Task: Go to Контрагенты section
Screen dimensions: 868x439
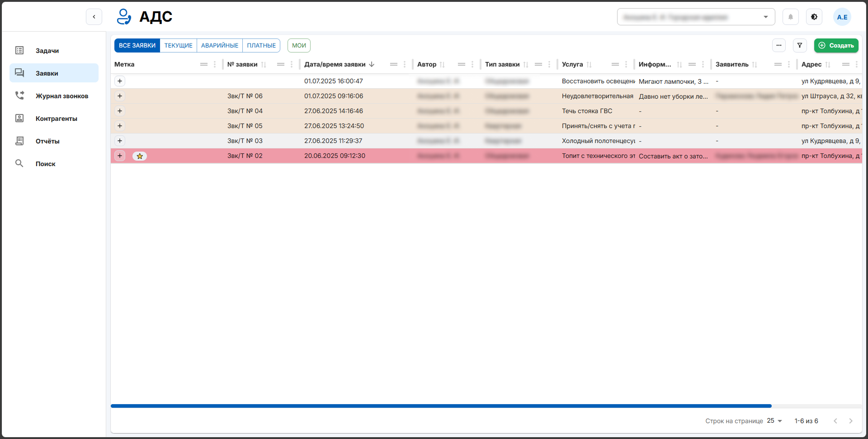Action: coord(56,119)
